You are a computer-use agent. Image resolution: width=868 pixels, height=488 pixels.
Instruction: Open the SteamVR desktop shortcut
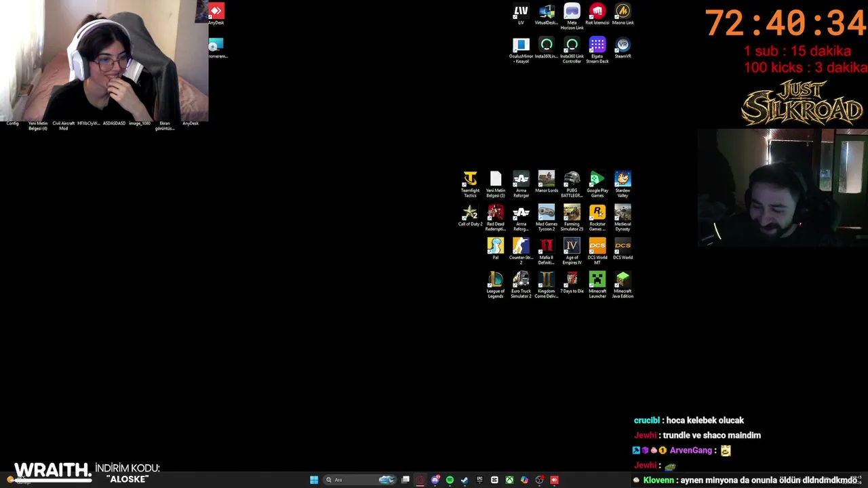click(x=623, y=48)
